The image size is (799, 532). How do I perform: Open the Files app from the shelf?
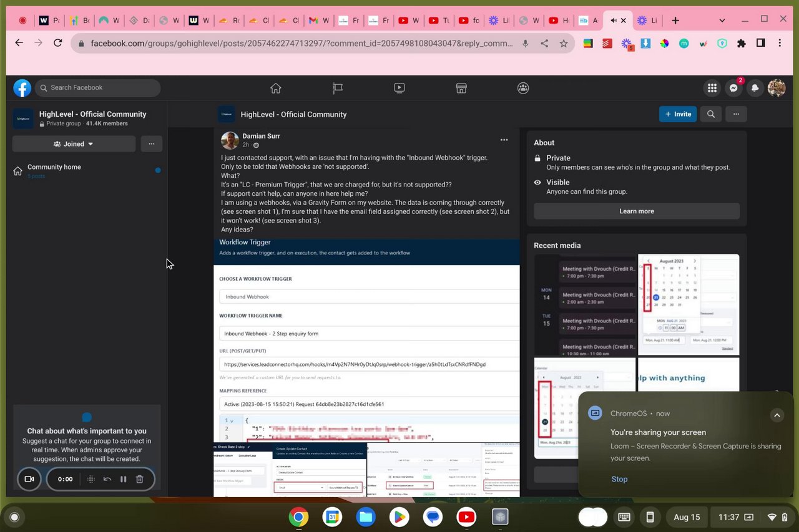[366, 517]
